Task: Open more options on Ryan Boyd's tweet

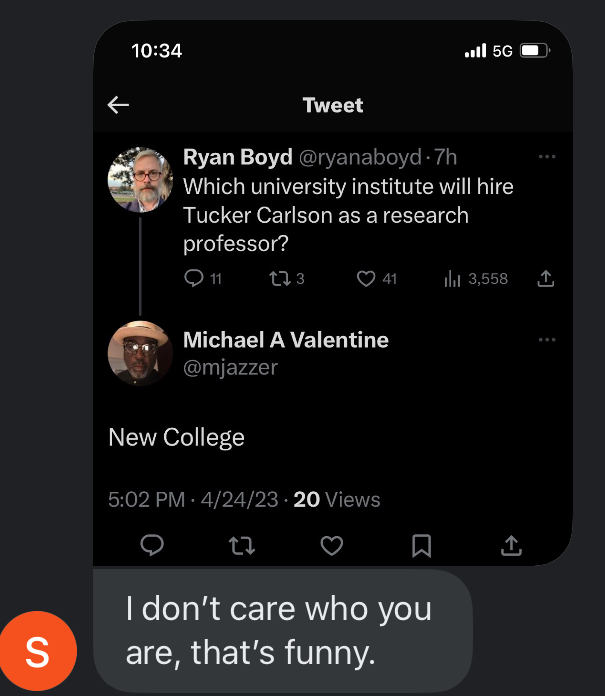Action: pyautogui.click(x=546, y=157)
